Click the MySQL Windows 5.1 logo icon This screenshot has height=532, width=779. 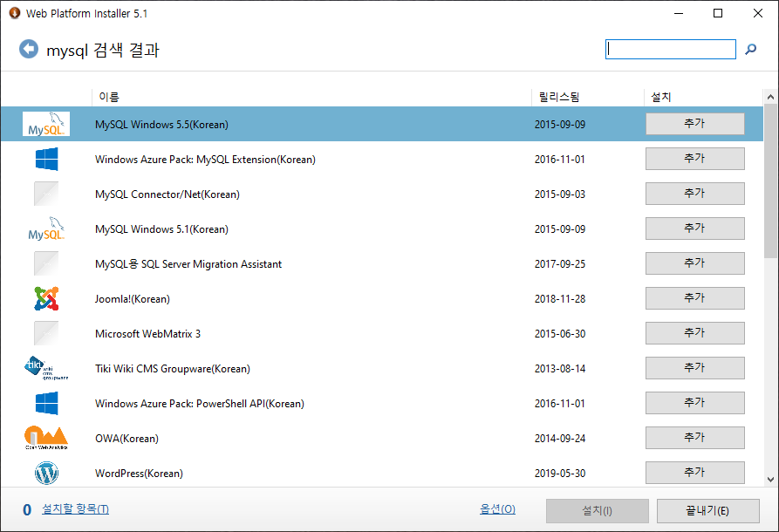pyautogui.click(x=46, y=228)
